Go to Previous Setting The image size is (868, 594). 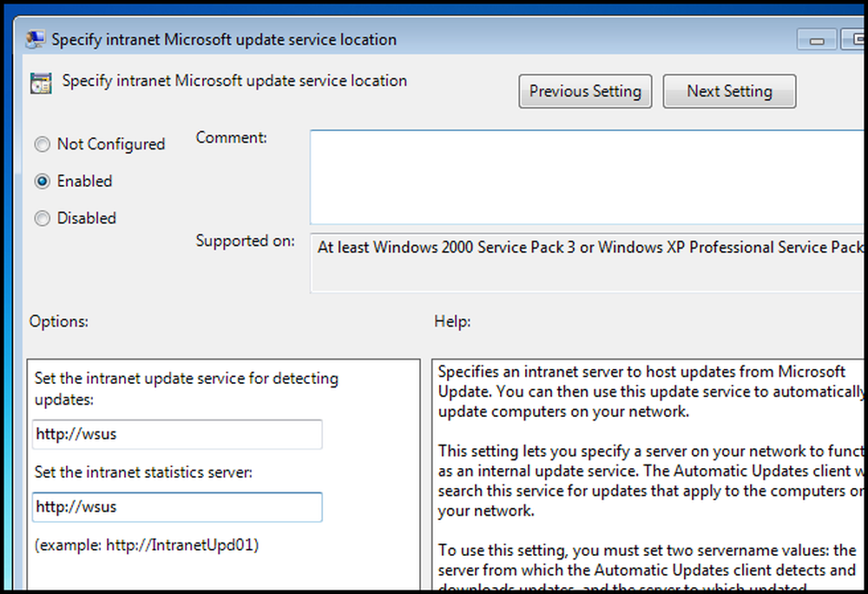585,91
